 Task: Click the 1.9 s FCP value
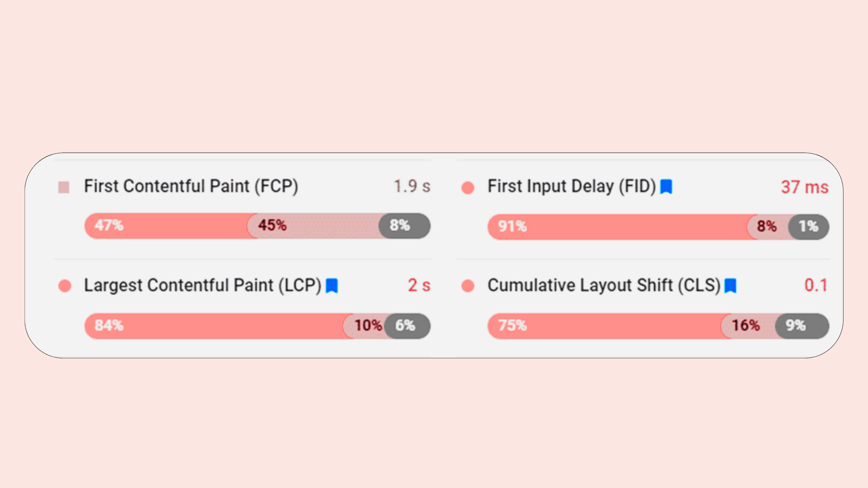pos(412,186)
